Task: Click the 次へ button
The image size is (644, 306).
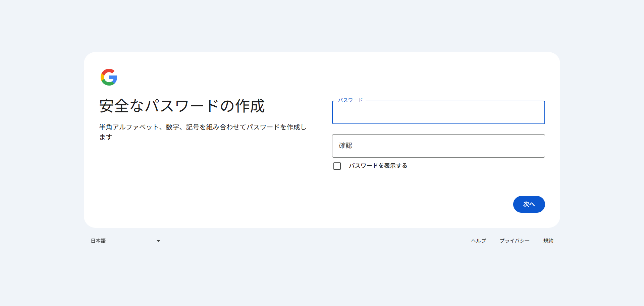Action: click(529, 204)
